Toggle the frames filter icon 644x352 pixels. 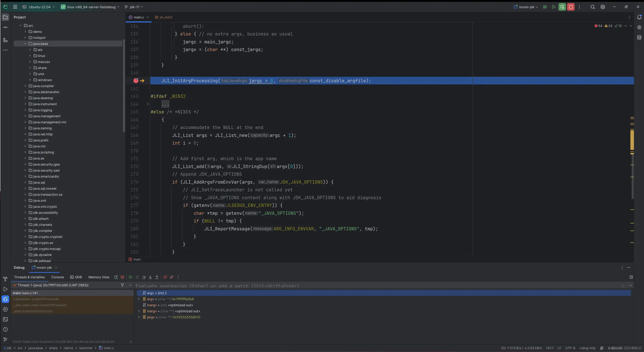(x=122, y=285)
